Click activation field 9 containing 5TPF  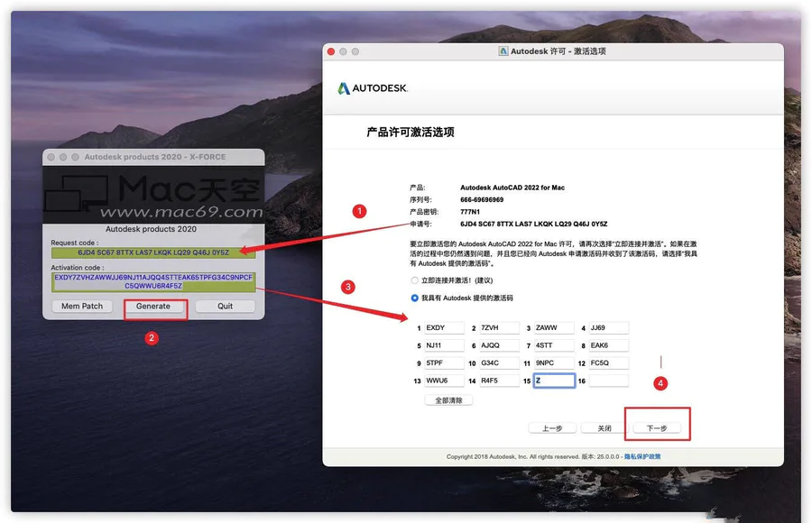point(444,363)
